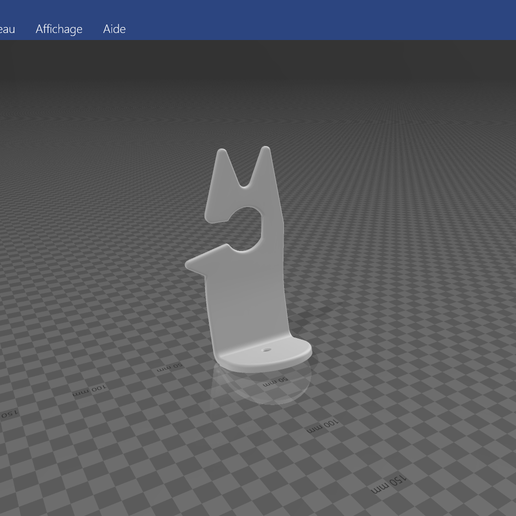Screen dimensions: 516x516
Task: Open the Affichage menu
Action: pos(59,29)
